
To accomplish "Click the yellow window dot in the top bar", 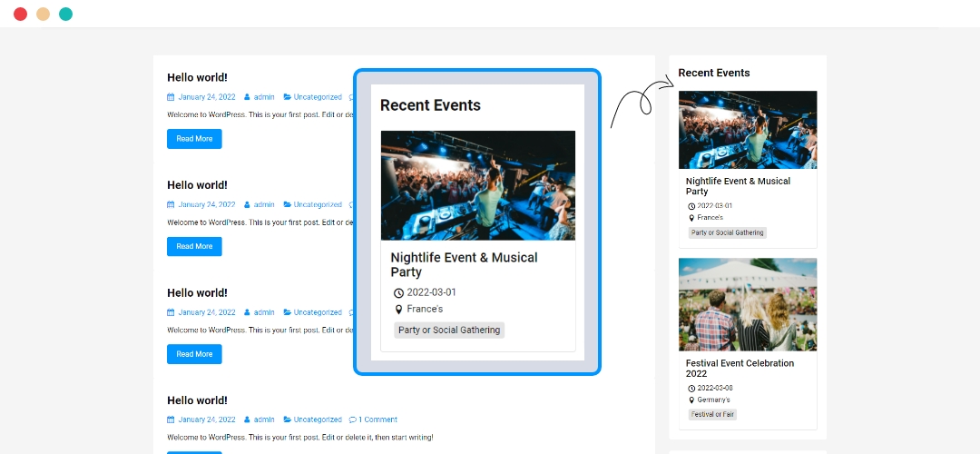I will [x=44, y=14].
